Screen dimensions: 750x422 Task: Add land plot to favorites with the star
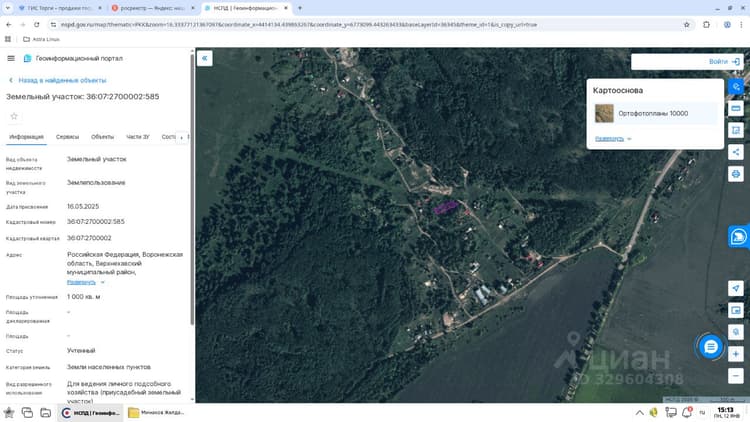[x=14, y=116]
